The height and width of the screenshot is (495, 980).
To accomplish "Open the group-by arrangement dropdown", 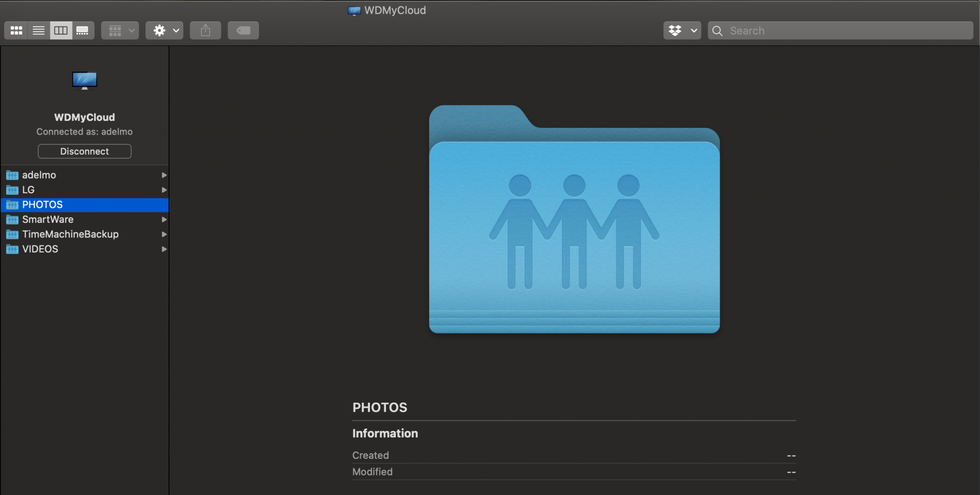I will pyautogui.click(x=120, y=30).
